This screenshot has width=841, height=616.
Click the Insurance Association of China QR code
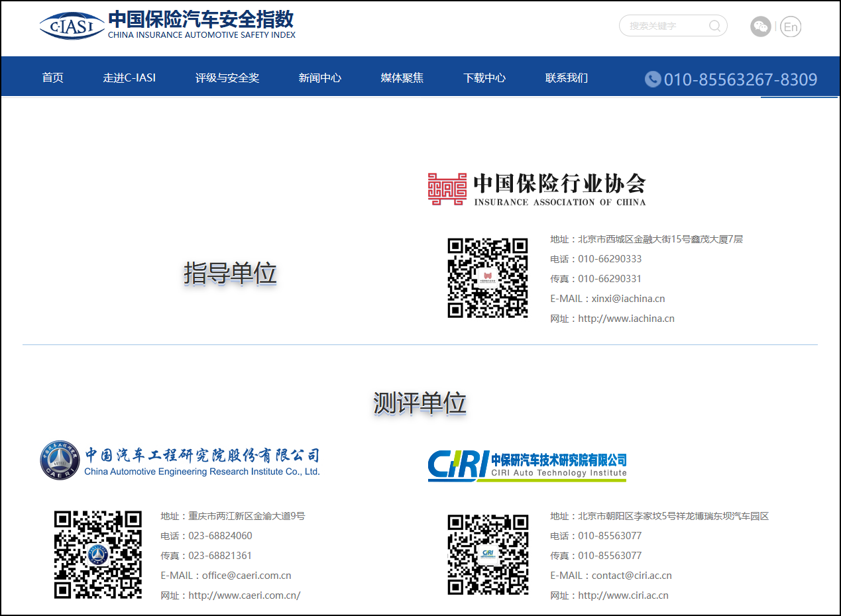[x=488, y=278]
